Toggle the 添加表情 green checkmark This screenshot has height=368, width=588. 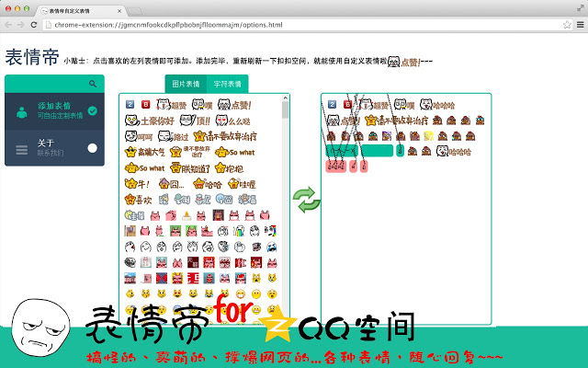tap(92, 110)
